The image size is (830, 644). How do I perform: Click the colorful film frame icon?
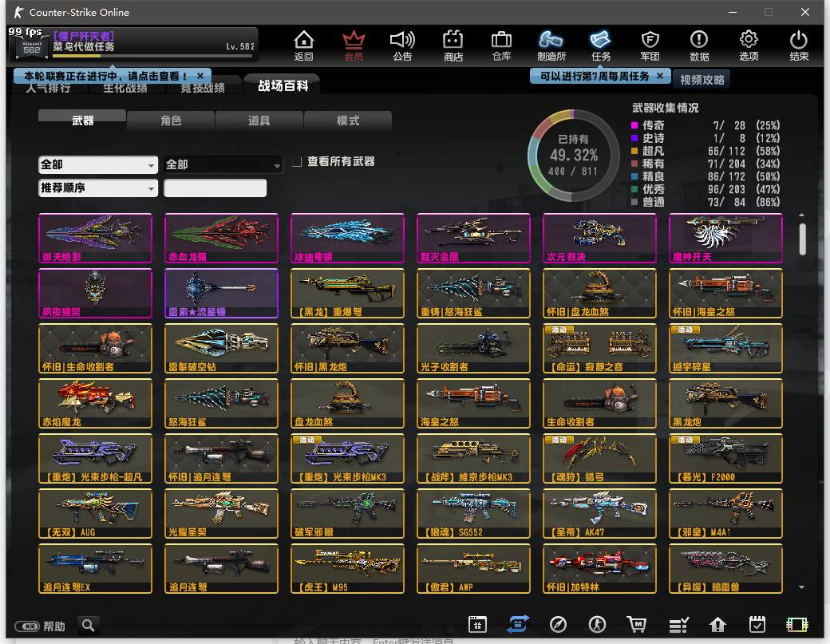point(797,625)
